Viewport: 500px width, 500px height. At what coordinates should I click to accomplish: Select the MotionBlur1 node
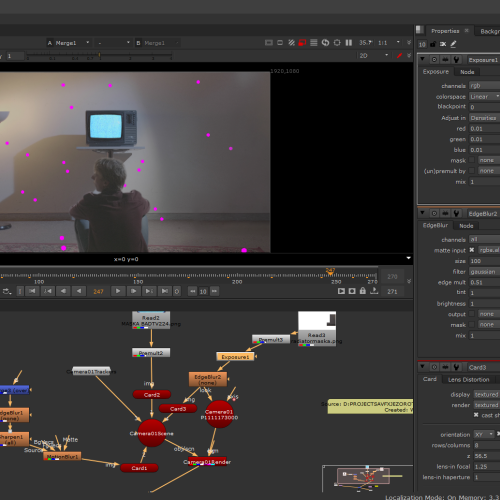tap(62, 457)
